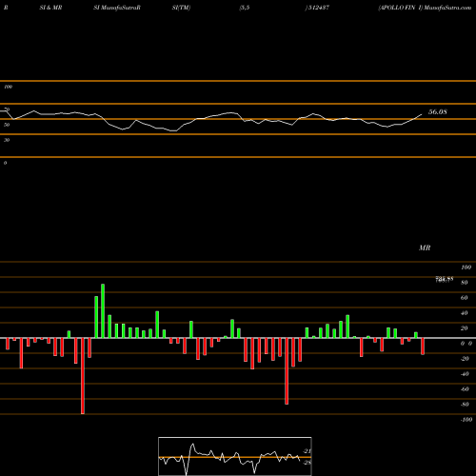Click the 20 label on right MR axis
The image size is (476, 476).
[x=465, y=328]
